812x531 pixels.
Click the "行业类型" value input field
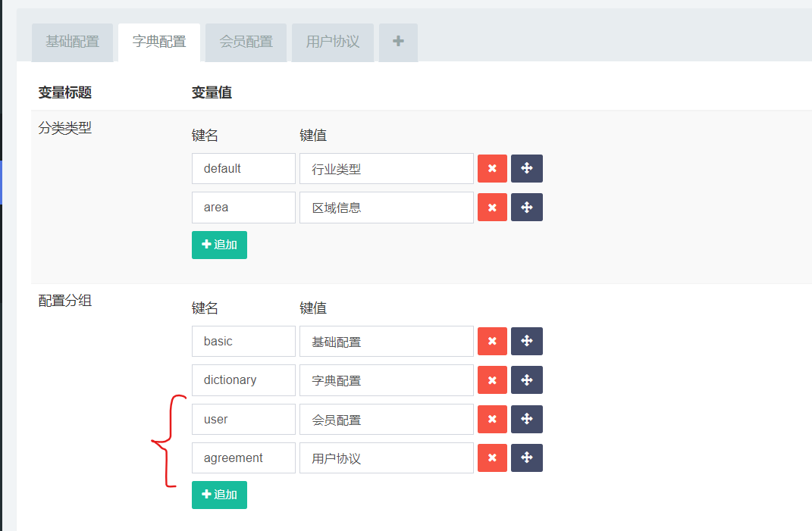pos(386,168)
